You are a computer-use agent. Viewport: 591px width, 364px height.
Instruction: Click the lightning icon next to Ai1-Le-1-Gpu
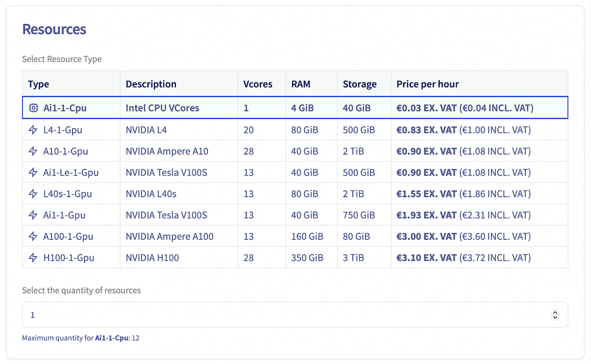[x=33, y=172]
